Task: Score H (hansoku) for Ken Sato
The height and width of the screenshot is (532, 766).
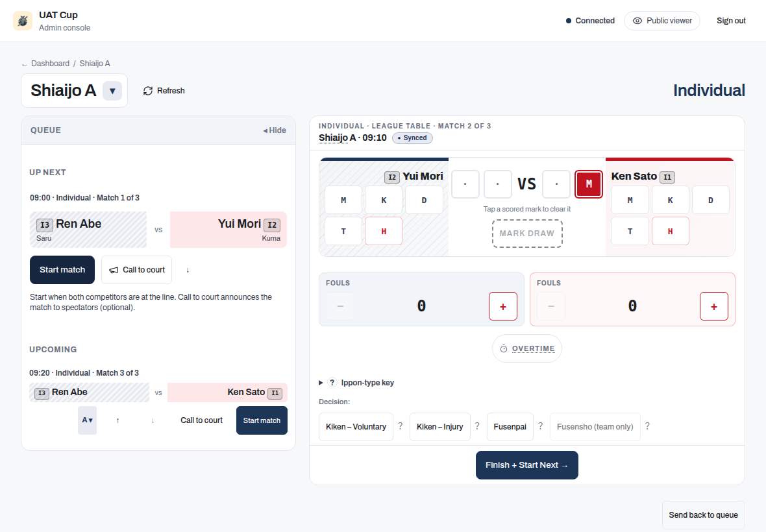Action: pyautogui.click(x=670, y=231)
